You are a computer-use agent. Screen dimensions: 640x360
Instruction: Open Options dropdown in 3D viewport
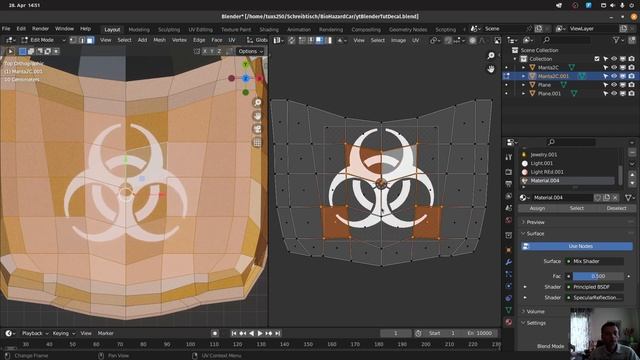point(251,51)
